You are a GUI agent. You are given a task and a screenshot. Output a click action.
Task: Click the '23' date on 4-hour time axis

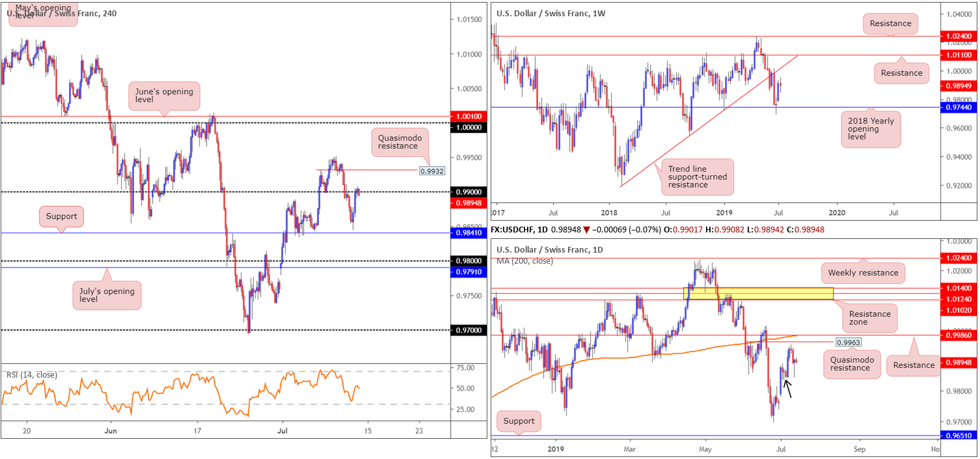[x=418, y=430]
